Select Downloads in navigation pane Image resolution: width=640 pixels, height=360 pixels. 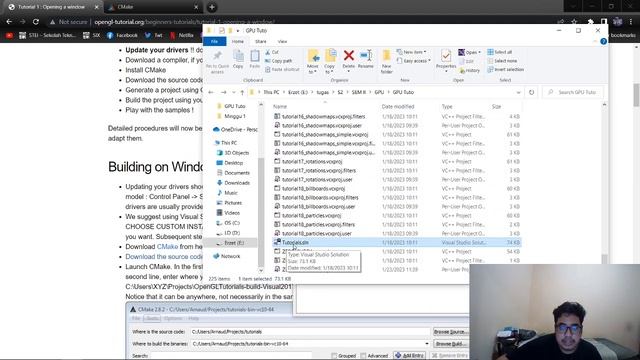coord(237,182)
